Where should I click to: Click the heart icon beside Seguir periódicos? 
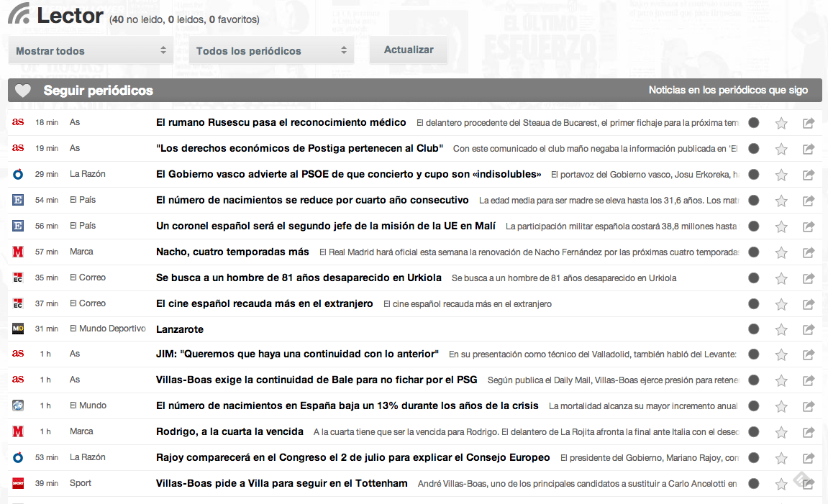[x=23, y=91]
